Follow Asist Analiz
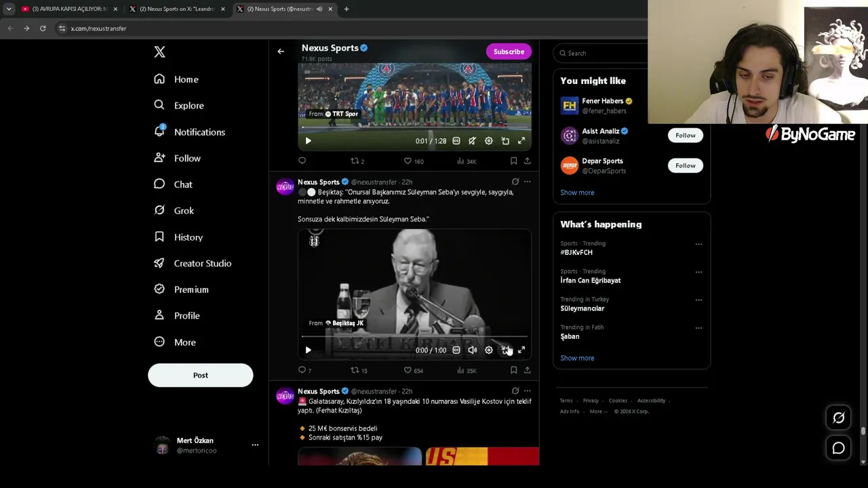This screenshot has width=868, height=488. tap(685, 136)
